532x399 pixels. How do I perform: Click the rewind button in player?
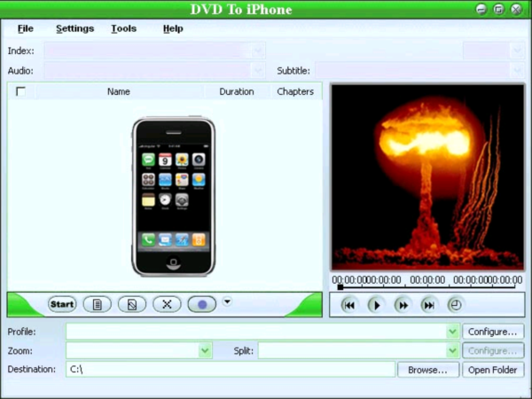pos(349,305)
